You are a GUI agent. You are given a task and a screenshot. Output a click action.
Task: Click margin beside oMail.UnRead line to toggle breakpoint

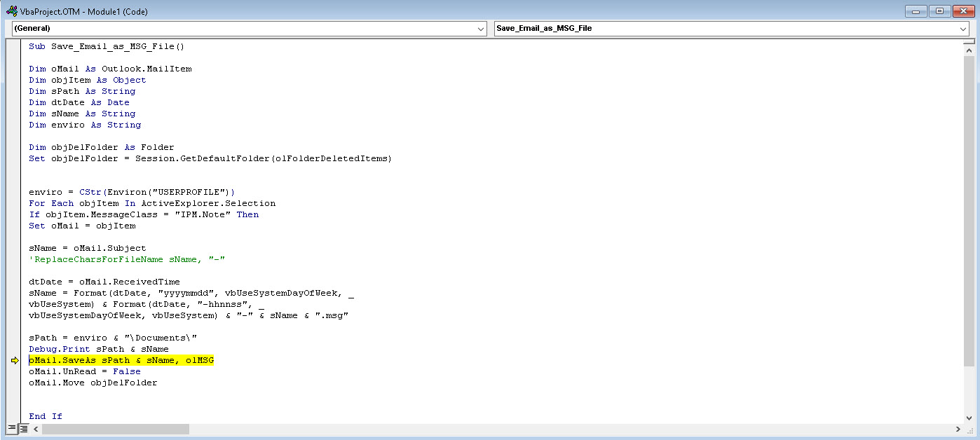coord(14,371)
